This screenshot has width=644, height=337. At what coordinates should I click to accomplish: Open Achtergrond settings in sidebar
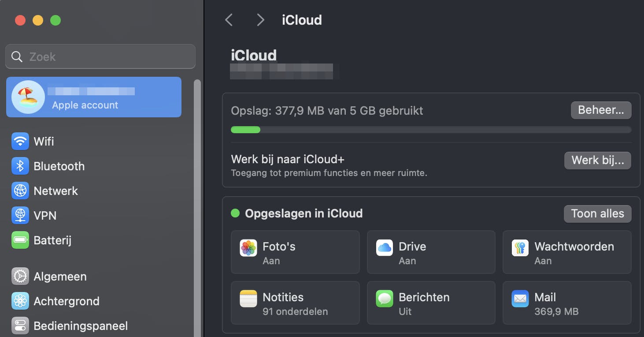click(x=66, y=301)
